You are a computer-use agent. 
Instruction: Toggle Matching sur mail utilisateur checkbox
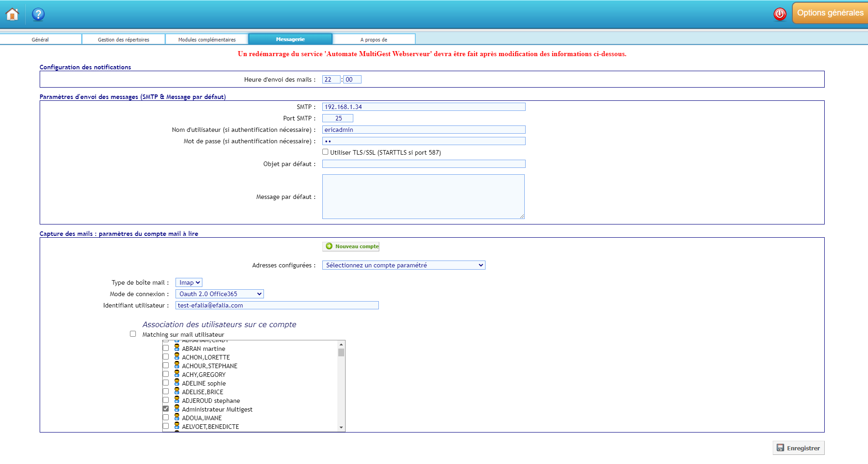click(x=133, y=334)
